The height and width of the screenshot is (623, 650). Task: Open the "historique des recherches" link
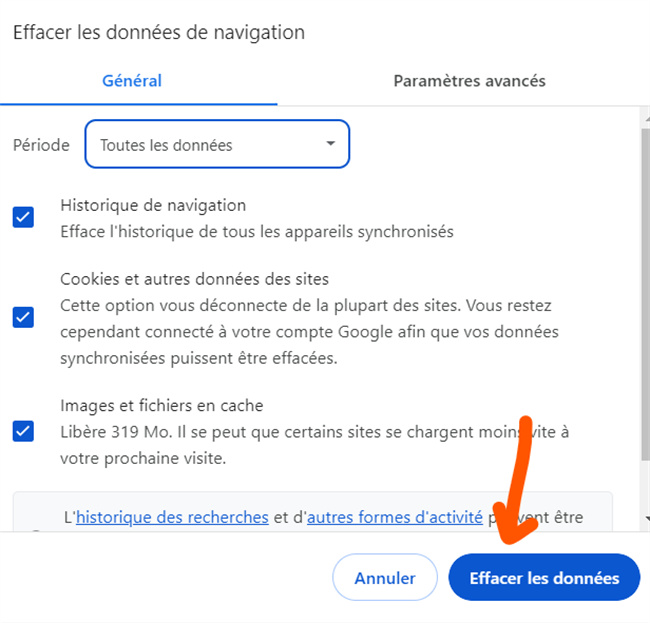tap(172, 517)
